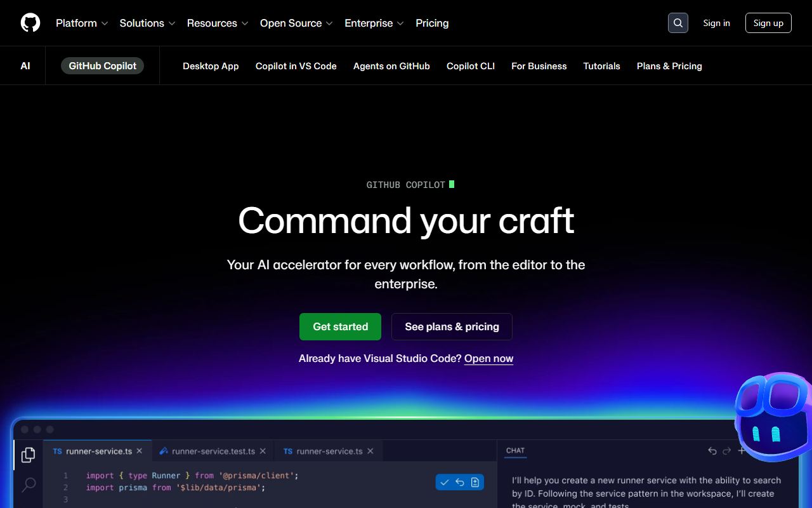Open the Tutorials link
Screen dimensions: 812x508
pyautogui.click(x=602, y=66)
